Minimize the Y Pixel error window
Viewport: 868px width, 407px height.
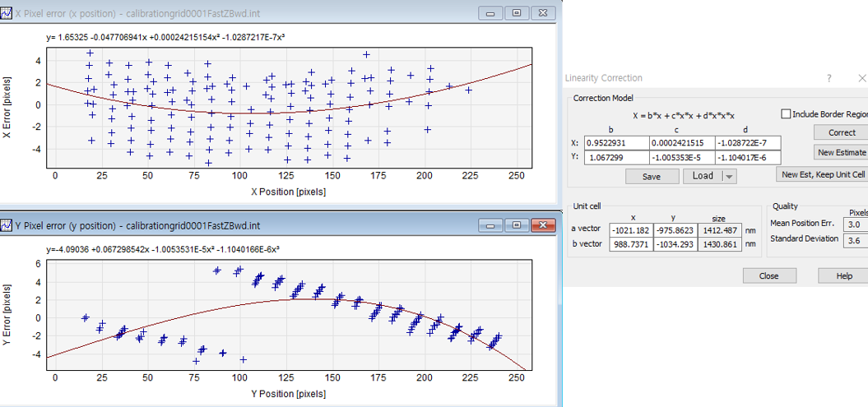(491, 224)
